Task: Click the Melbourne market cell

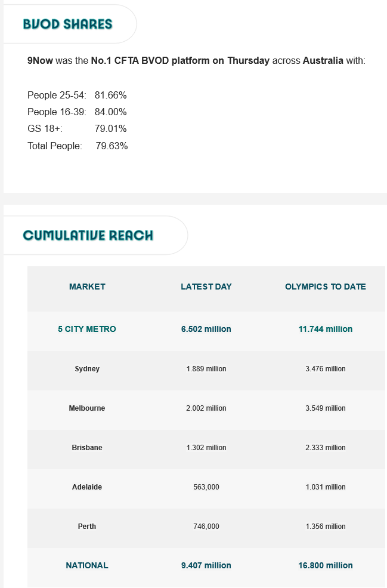Action: coord(87,408)
